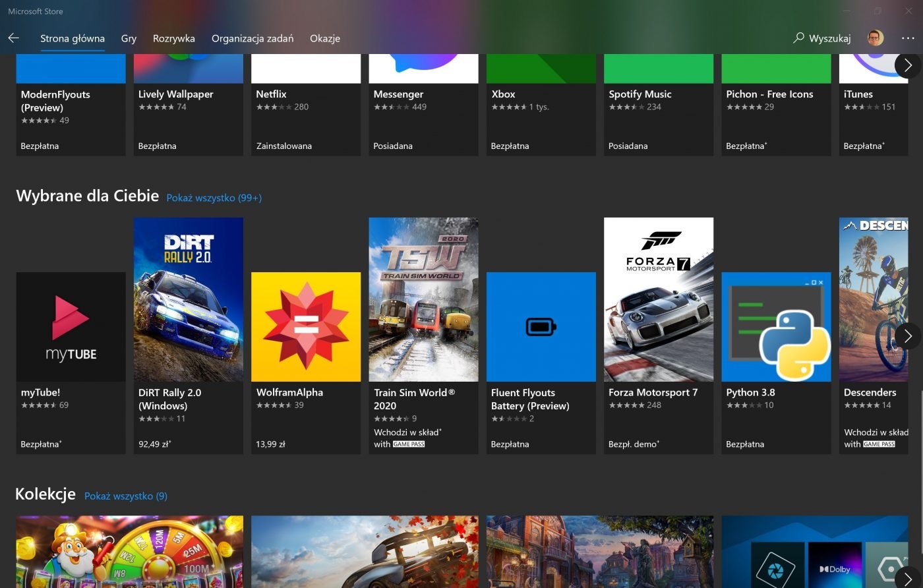
Task: Open the fantasy town collection banner
Action: [x=600, y=552]
